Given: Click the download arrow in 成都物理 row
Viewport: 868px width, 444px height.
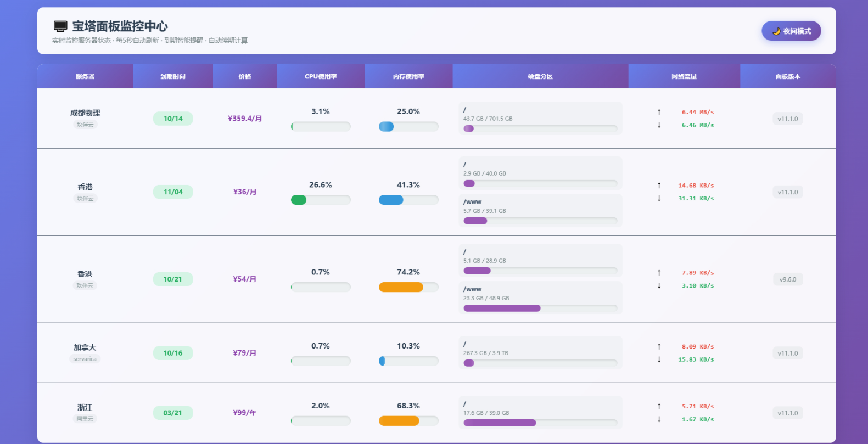Looking at the screenshot, I should pos(659,125).
